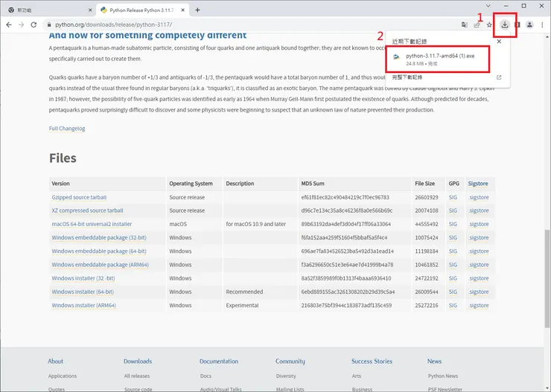The image size is (551, 392).
Task: Click Windows installer (64-bit) link
Action: click(83, 292)
